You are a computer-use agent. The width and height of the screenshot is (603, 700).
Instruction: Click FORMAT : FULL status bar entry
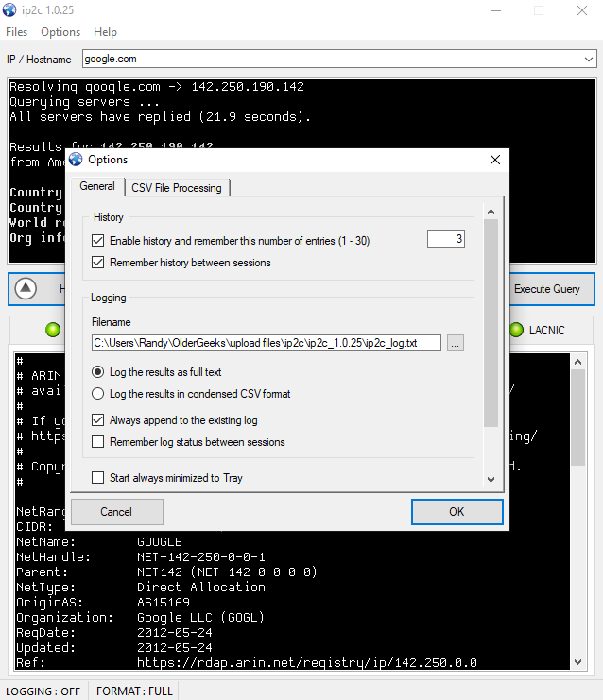(134, 691)
